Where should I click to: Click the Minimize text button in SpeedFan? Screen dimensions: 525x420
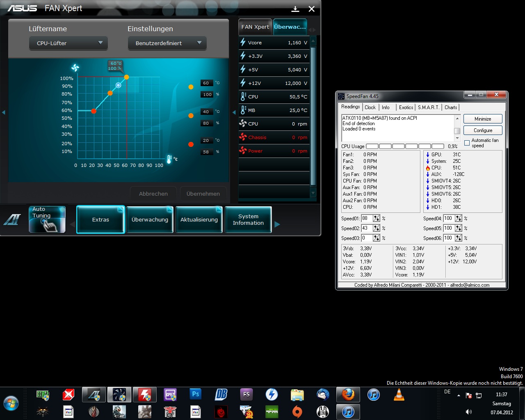point(483,119)
